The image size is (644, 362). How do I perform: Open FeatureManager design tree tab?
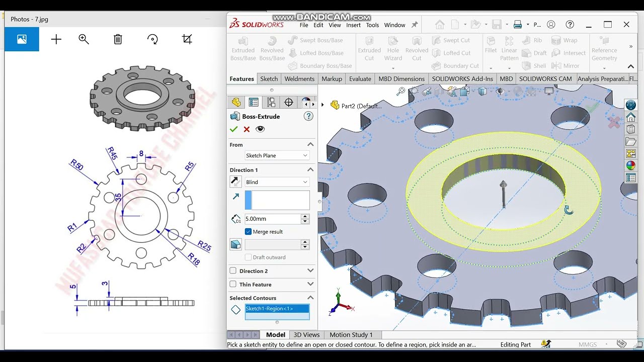(x=236, y=103)
